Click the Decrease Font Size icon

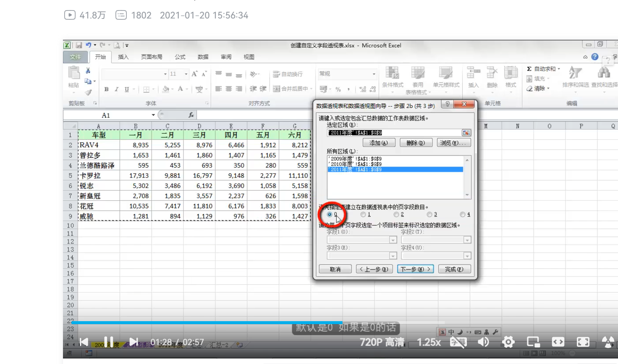tap(204, 74)
